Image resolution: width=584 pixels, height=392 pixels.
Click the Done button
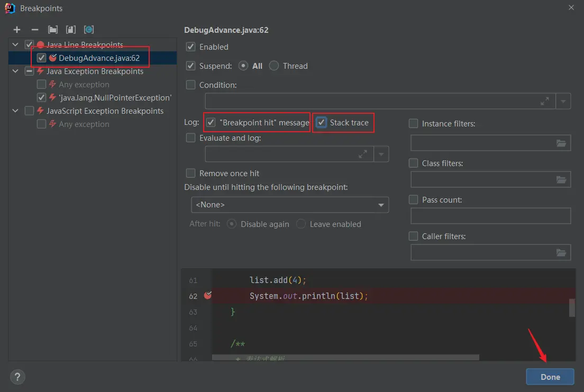[550, 377]
